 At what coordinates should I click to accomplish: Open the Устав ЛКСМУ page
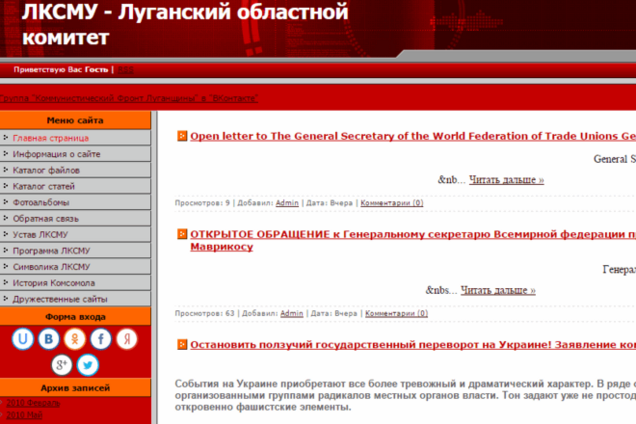click(x=40, y=234)
